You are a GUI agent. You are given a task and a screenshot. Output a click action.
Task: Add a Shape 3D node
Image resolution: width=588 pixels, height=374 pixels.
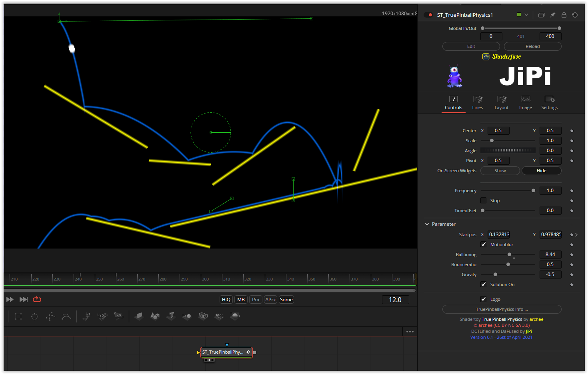coord(155,316)
